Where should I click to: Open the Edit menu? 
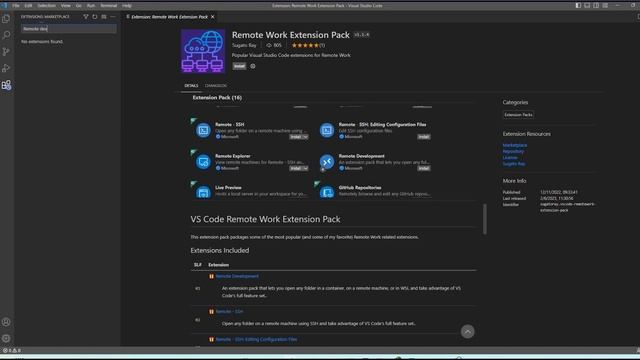click(28, 6)
